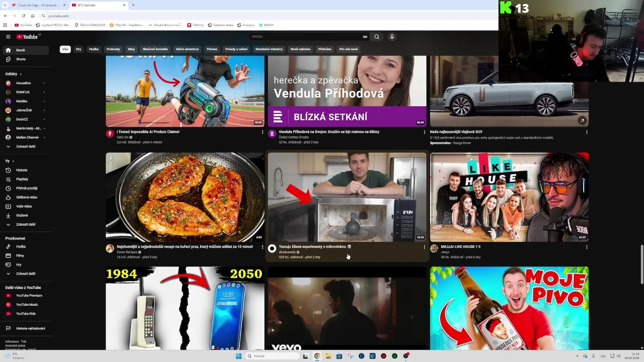Start voice search with the microphone
Image resolution: width=644 pixels, height=362 pixels.
click(x=392, y=37)
